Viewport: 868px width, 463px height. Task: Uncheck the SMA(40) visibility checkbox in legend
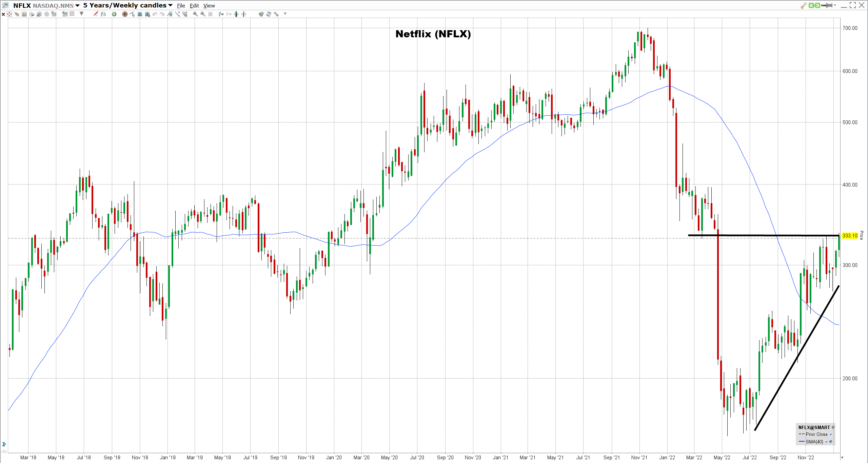pos(826,442)
